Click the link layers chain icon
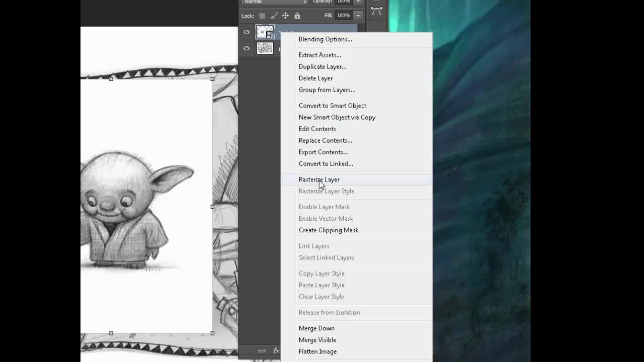Viewport: 644px width, 362px height. point(262,350)
